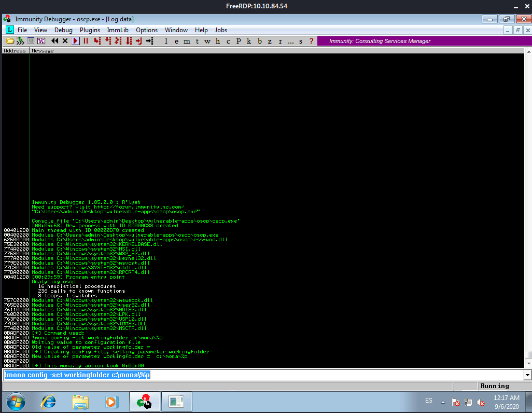
Task: Show Memory map with 'm' button
Action: click(187, 41)
